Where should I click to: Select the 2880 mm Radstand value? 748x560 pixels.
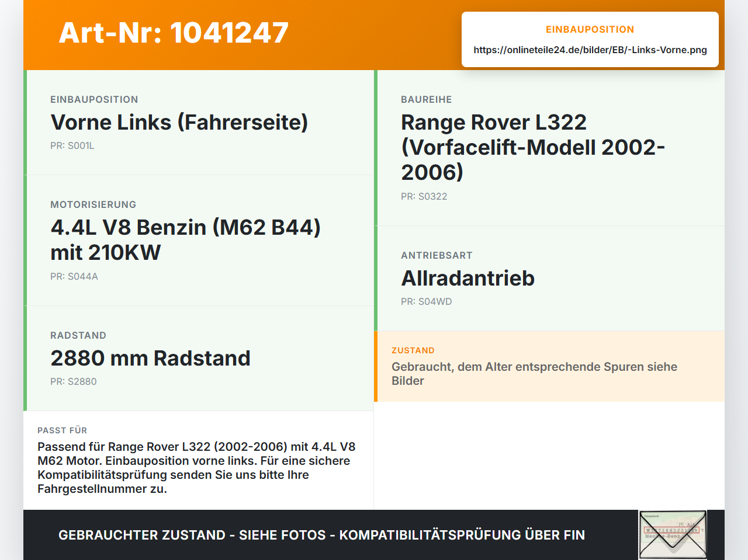[x=151, y=358]
